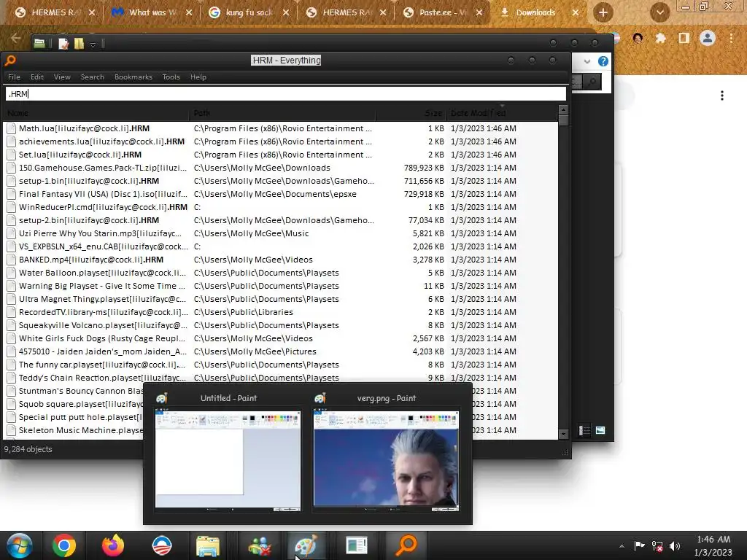Click results scrollbar up arrow

click(563, 110)
